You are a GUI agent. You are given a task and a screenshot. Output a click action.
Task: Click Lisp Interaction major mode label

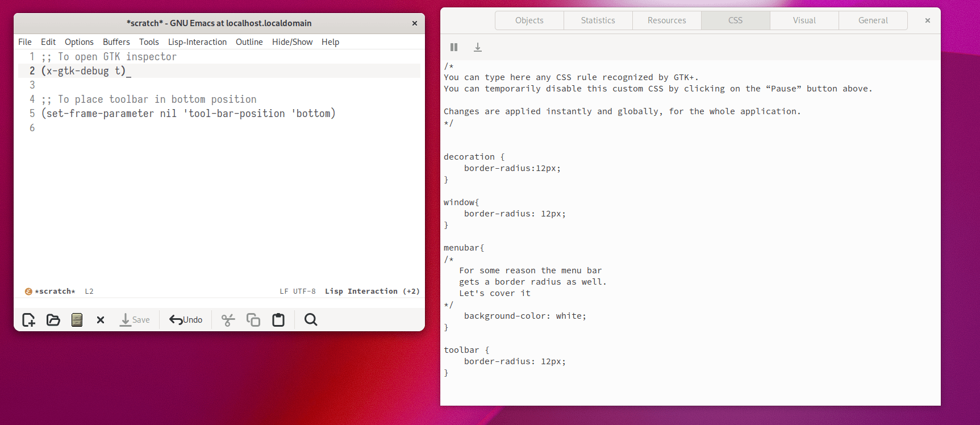point(361,291)
